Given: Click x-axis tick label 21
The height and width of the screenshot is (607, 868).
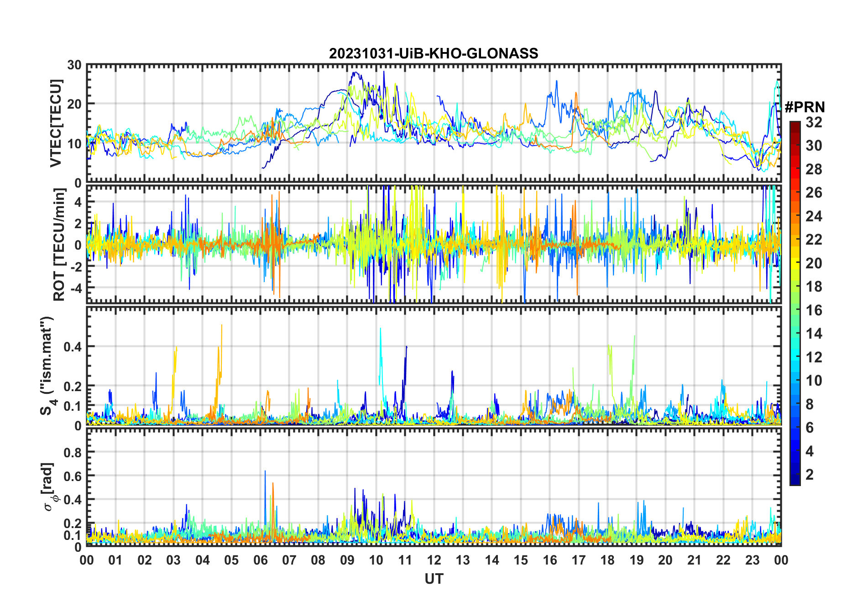Looking at the screenshot, I should (x=694, y=560).
